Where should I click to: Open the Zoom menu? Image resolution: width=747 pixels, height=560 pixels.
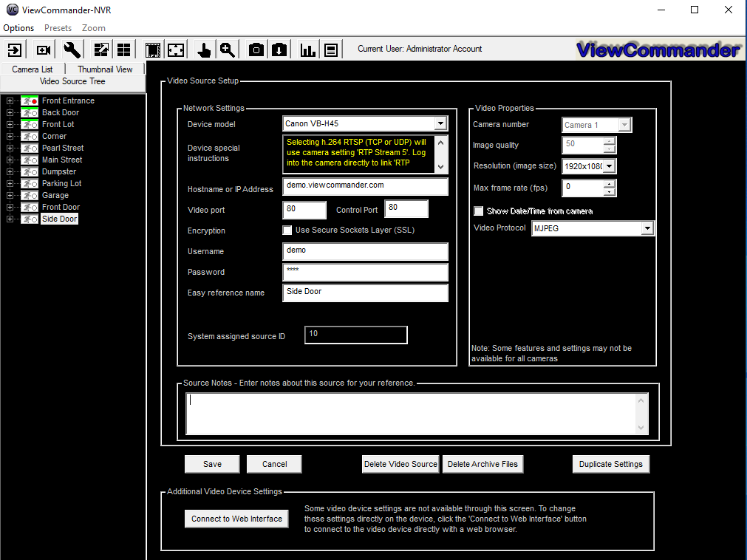[93, 28]
